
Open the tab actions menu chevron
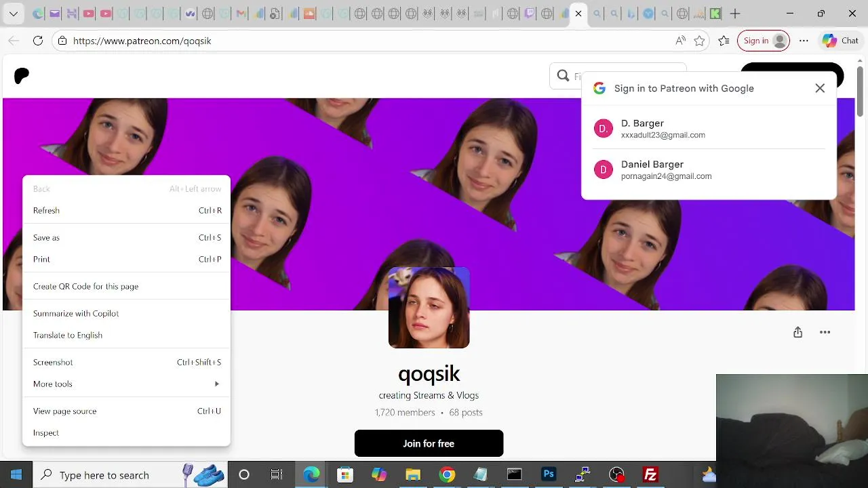(x=14, y=14)
